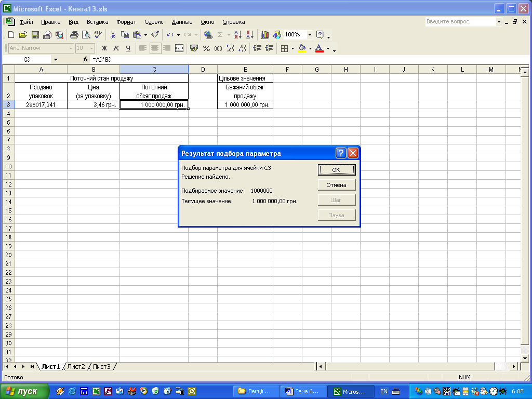
Task: Click Отмена in the goal seek dialog
Action: pos(337,185)
